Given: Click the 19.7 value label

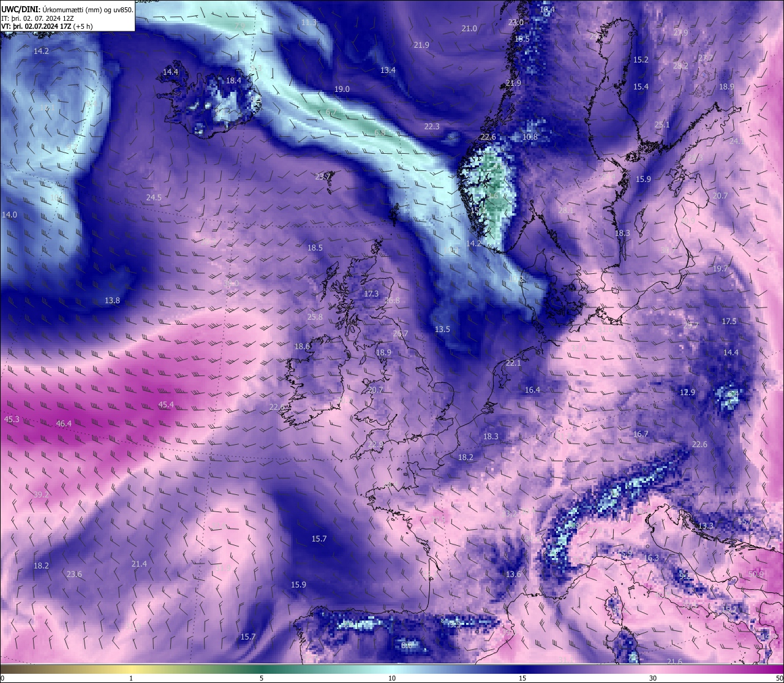Looking at the screenshot, I should click(x=720, y=268).
